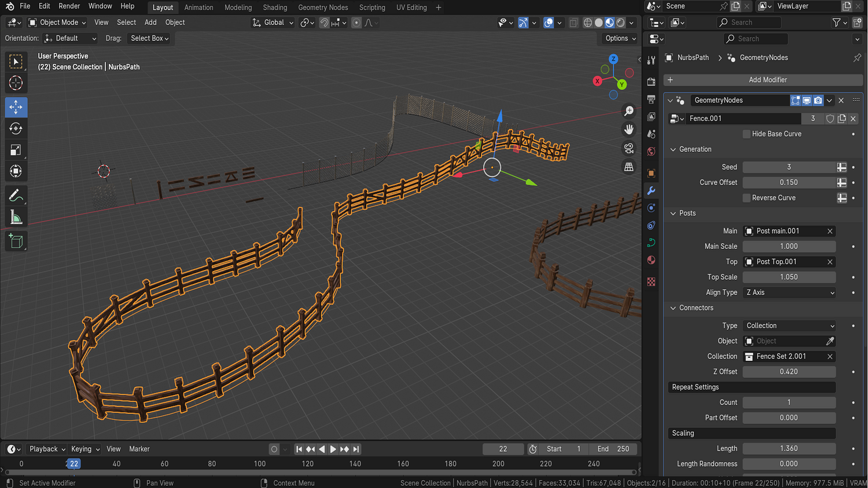Toggle snapping magnet in header
This screenshot has height=488, width=868.
325,23
